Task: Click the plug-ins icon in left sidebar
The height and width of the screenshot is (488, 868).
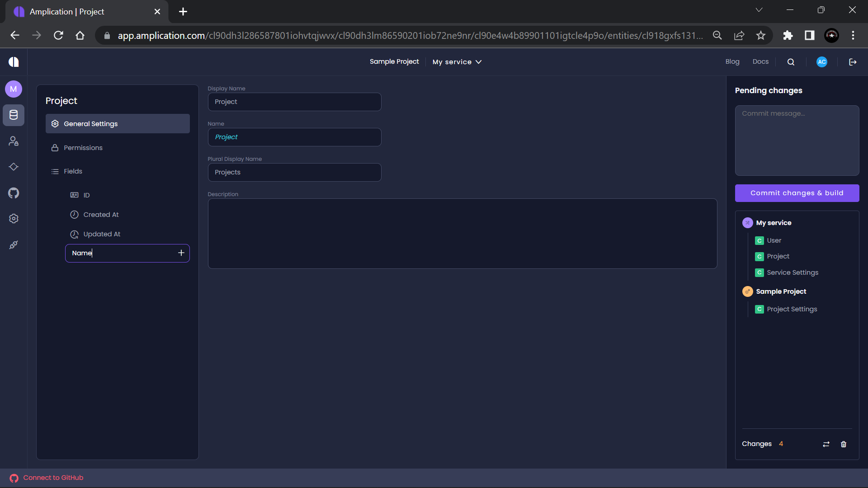Action: tap(14, 245)
